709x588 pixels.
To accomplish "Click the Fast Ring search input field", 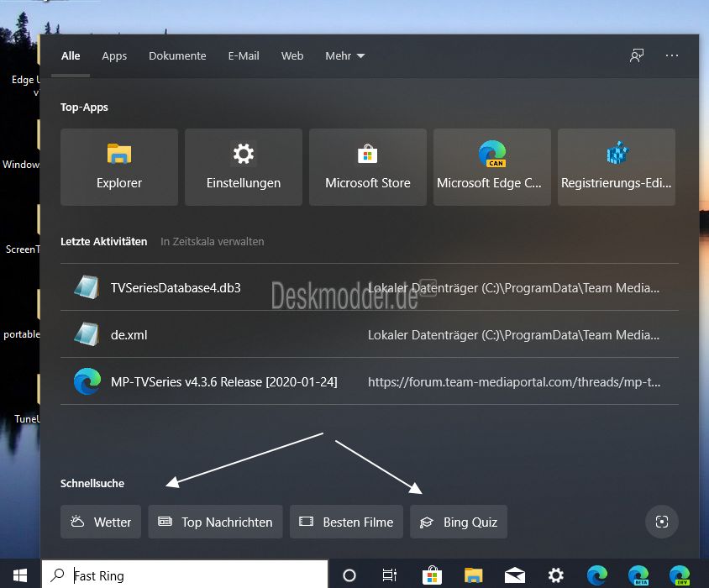I will point(185,575).
